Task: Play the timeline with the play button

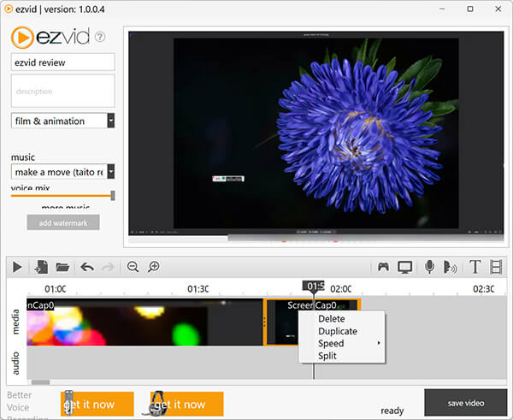Action: tap(17, 267)
